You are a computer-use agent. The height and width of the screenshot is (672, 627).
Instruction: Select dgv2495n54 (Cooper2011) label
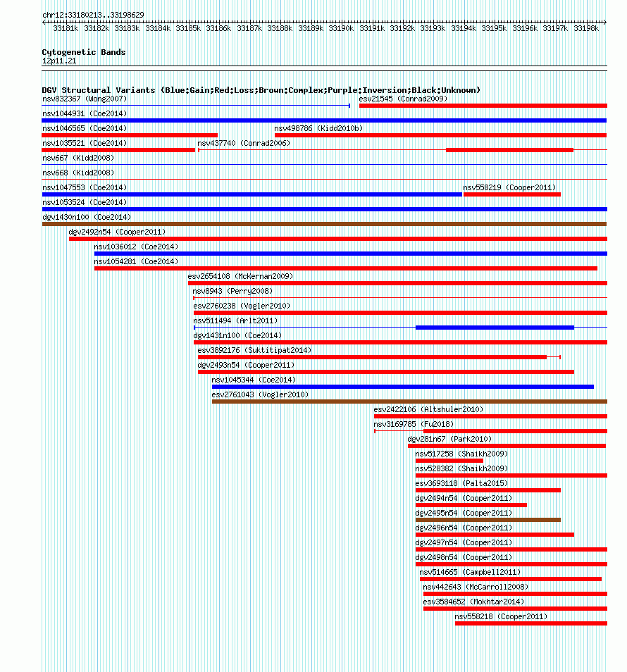464,513
